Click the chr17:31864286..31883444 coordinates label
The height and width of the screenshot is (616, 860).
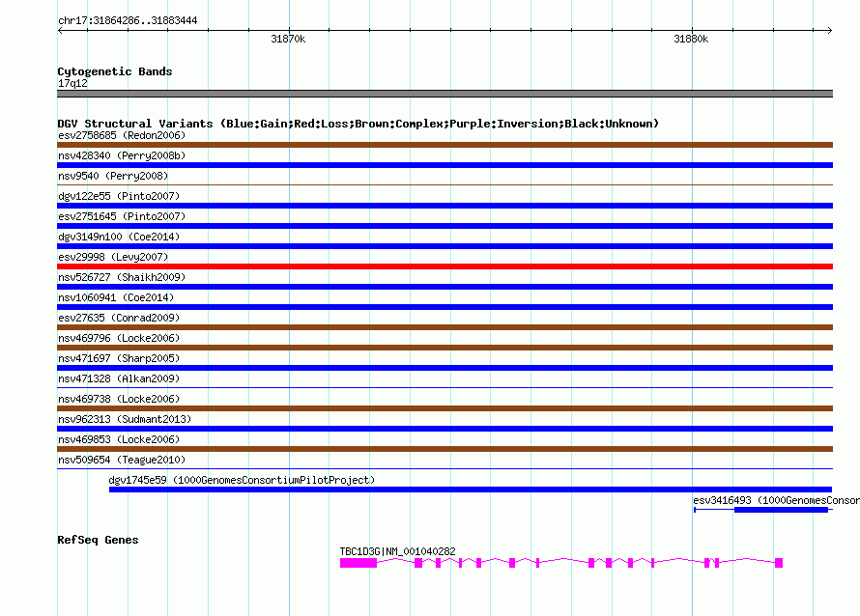128,21
